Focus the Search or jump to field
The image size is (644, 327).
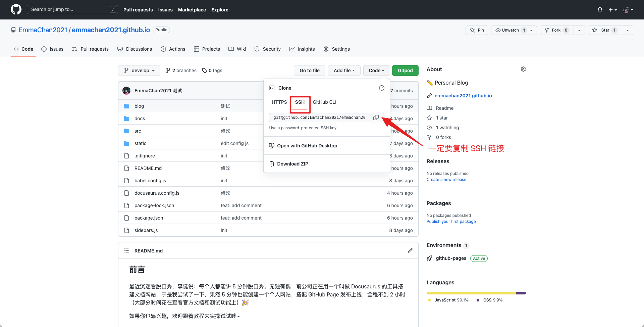[x=72, y=9]
